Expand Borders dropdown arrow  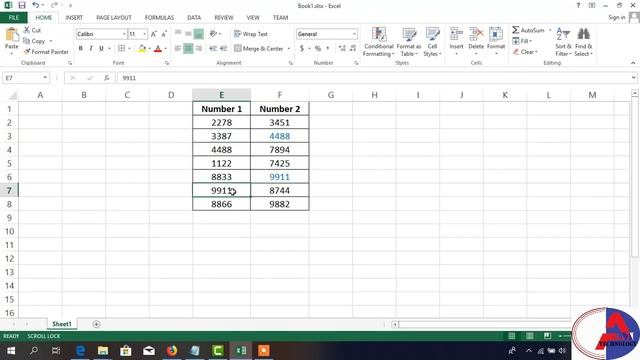point(129,48)
